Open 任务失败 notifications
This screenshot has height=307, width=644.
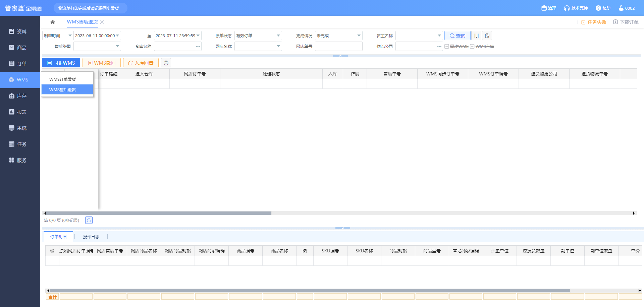click(x=594, y=22)
